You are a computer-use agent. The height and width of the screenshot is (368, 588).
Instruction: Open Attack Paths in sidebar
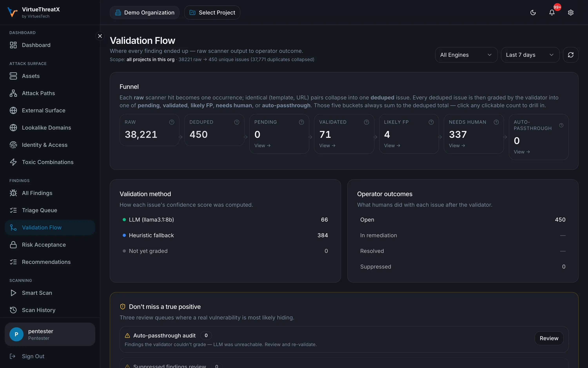(x=50, y=93)
